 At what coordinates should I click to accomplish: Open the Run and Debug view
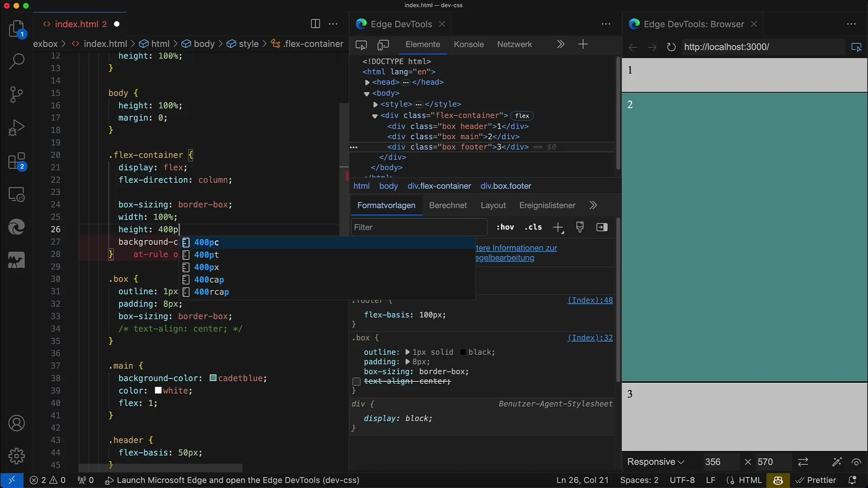[17, 128]
